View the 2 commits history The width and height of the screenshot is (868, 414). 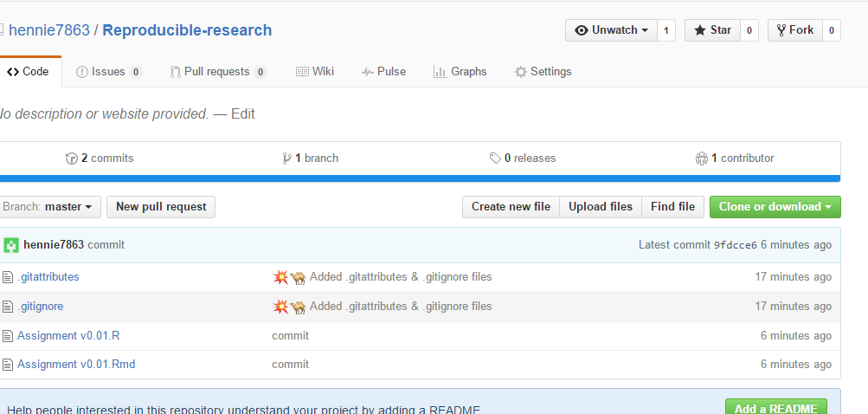point(100,158)
